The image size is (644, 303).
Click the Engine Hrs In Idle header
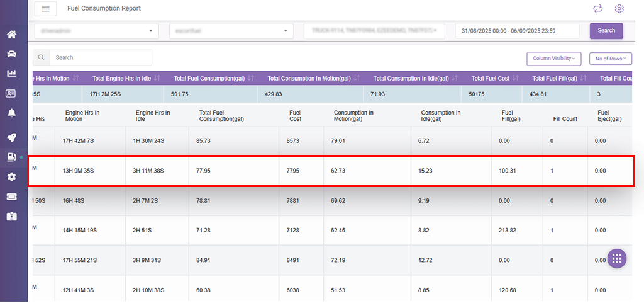click(153, 116)
